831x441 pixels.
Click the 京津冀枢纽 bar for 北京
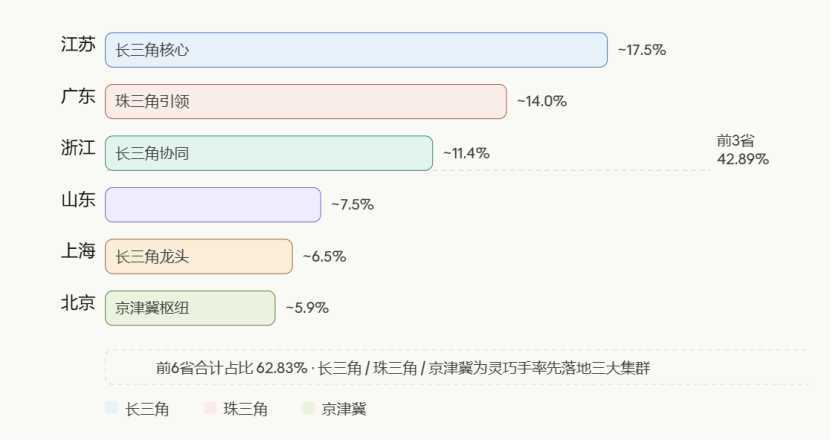(x=190, y=308)
